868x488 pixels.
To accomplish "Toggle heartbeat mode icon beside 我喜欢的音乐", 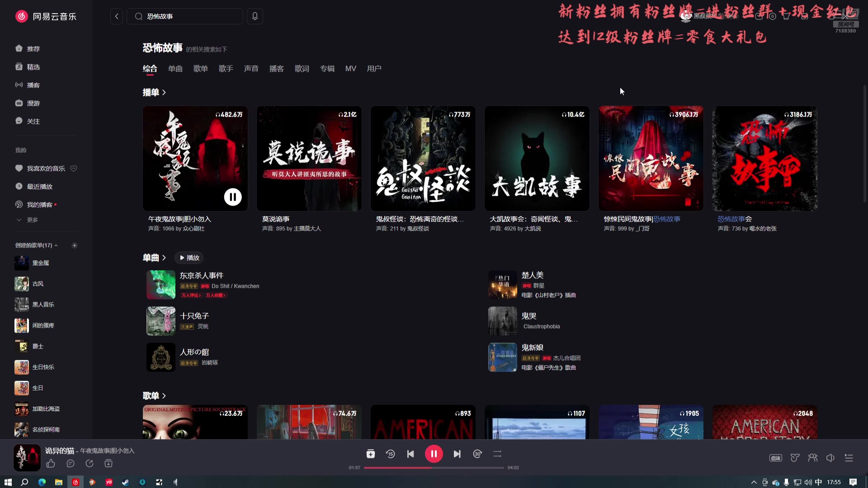I will coord(74,169).
